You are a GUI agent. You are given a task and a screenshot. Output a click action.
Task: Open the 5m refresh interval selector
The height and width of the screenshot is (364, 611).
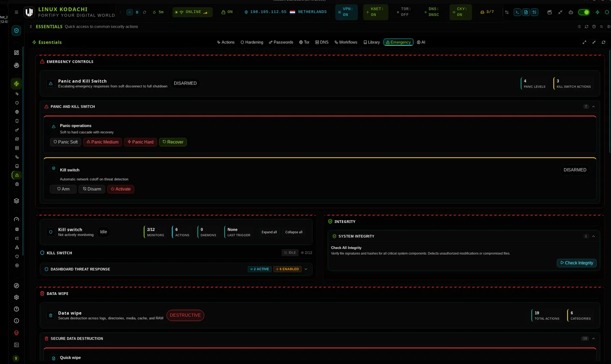(158, 12)
